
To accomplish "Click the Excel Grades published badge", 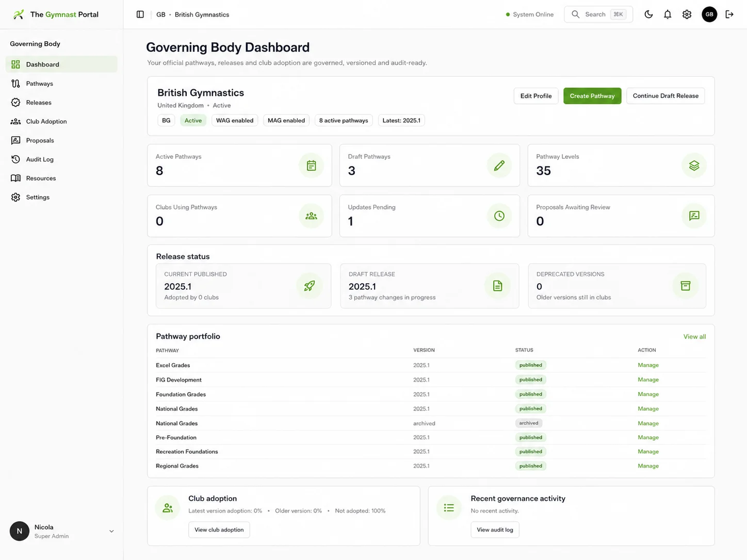I will pos(531,365).
